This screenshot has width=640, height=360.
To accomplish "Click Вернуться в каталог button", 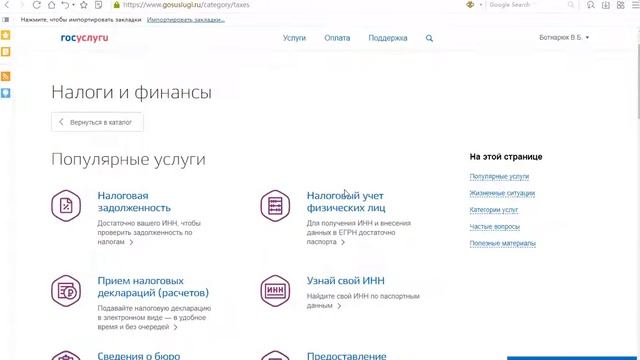I will click(97, 122).
